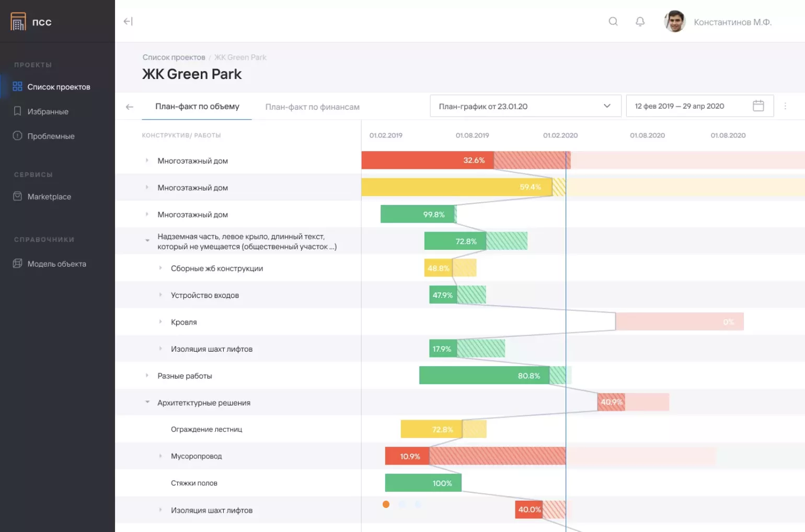Screen dimensions: 805x532
Task: Open the three-dot more options menu
Action: (x=785, y=106)
